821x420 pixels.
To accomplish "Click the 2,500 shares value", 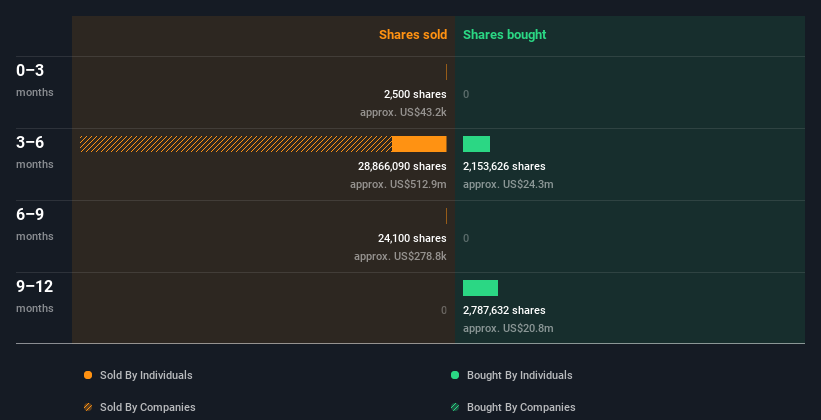I will click(415, 94).
